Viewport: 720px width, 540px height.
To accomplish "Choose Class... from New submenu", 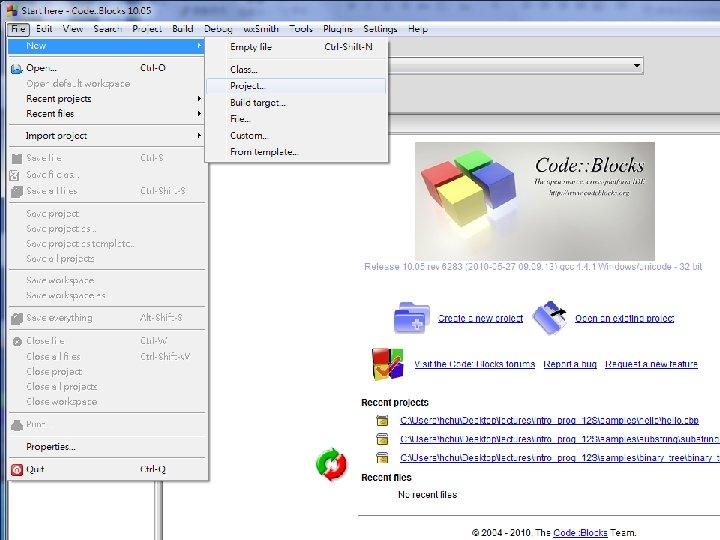I will (296, 70).
